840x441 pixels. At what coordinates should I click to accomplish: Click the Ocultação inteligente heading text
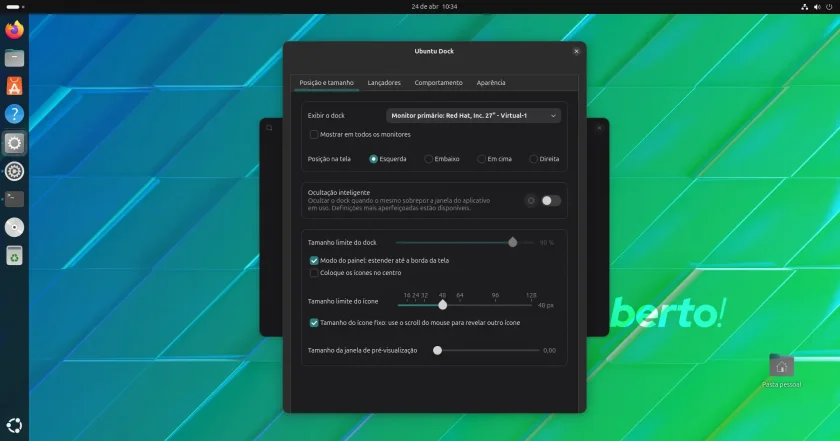coord(339,192)
